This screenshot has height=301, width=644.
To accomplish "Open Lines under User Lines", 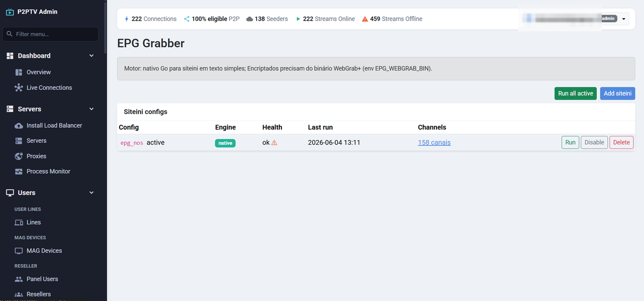I will [x=34, y=222].
